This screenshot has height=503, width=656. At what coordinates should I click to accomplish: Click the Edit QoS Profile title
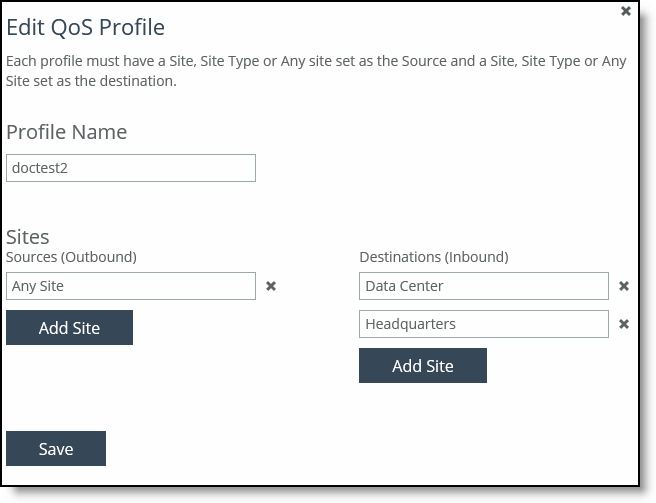(x=86, y=28)
